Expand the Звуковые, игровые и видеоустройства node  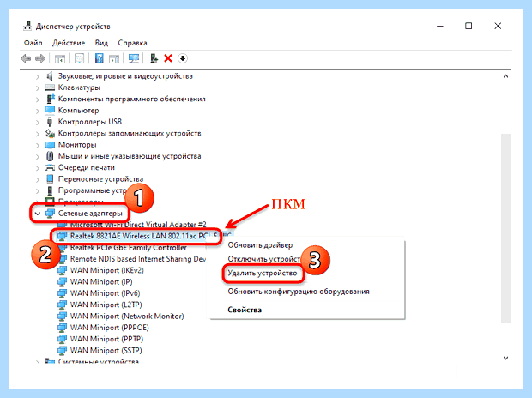(x=38, y=76)
